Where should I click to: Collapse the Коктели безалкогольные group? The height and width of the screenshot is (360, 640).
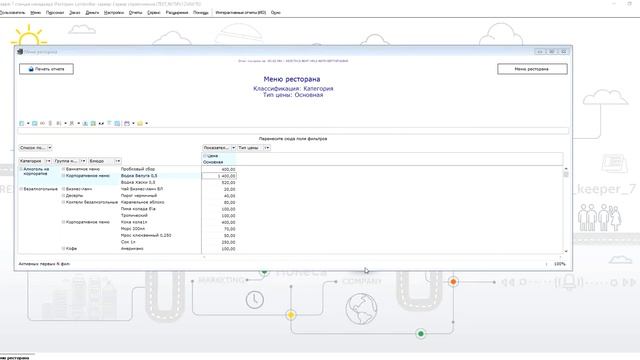point(63,202)
